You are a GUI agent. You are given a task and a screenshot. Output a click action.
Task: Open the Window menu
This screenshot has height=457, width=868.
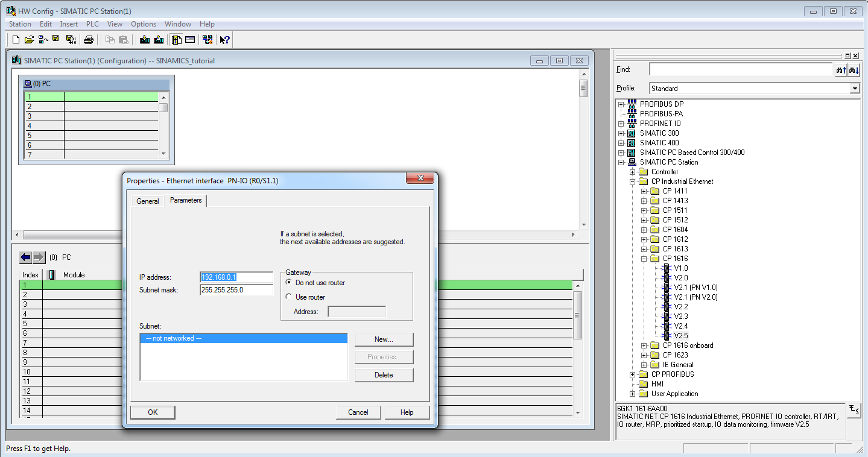coord(178,24)
